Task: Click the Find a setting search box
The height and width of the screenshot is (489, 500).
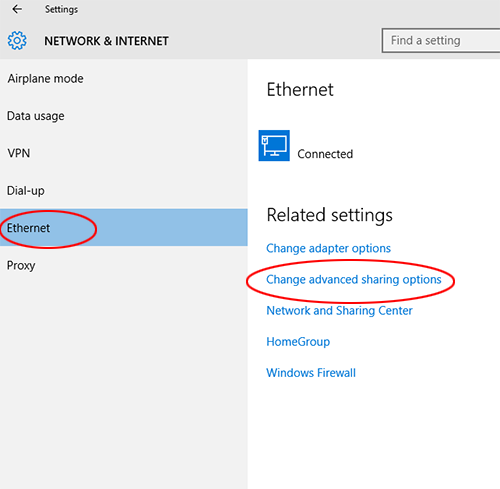Action: point(441,40)
